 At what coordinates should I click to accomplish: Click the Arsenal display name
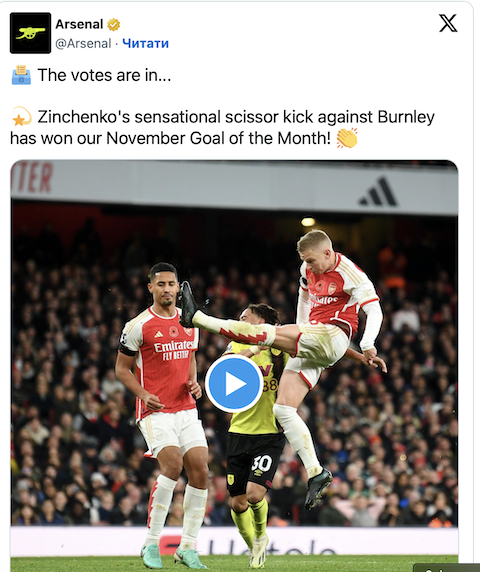(79, 24)
